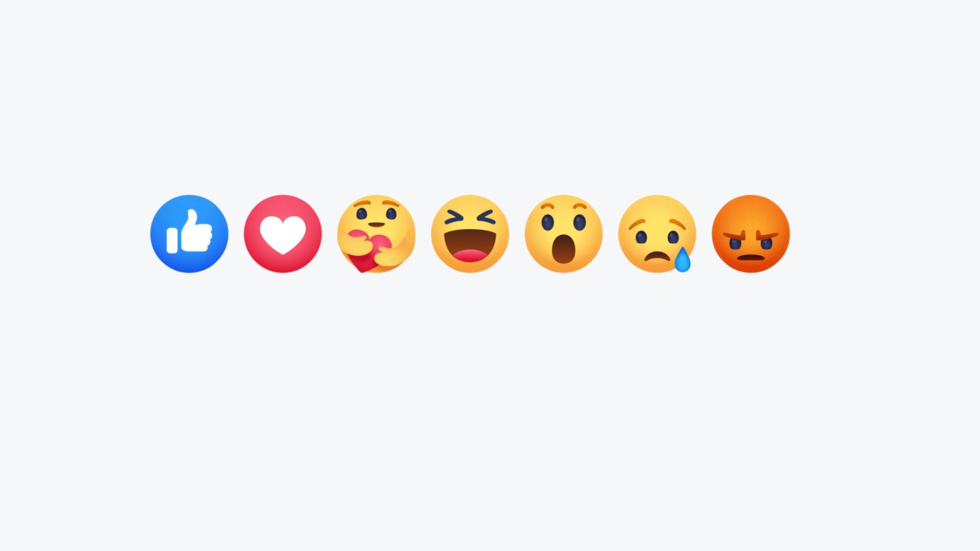This screenshot has height=551, width=980.
Task: Click the wide eyes of the Wow emoji
Action: pos(563,222)
